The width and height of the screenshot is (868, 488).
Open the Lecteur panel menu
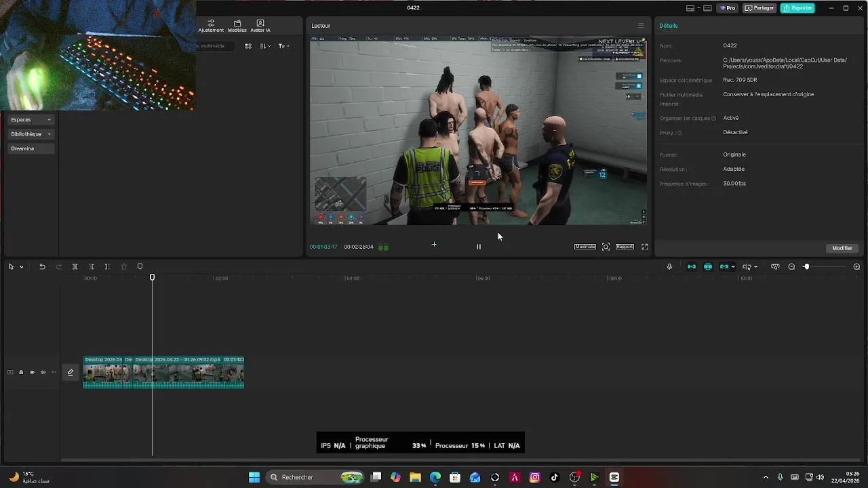(x=641, y=26)
